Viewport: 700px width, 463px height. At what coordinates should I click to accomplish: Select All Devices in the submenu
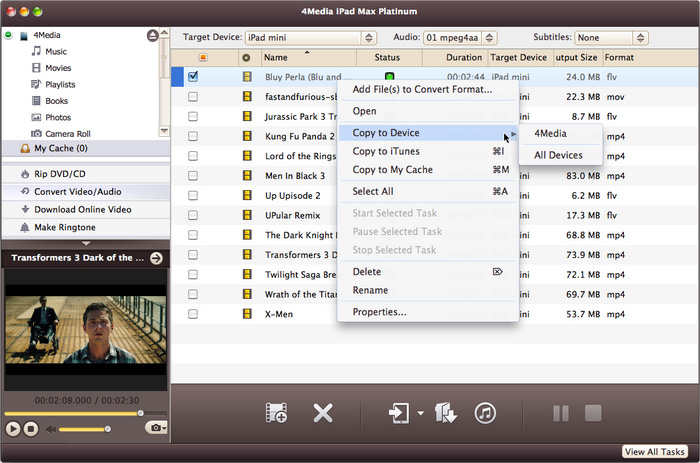(x=558, y=155)
